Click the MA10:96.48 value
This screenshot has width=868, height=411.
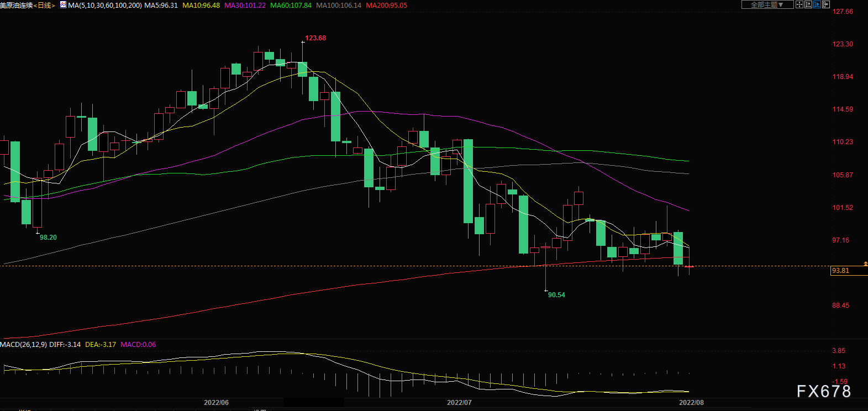201,6
